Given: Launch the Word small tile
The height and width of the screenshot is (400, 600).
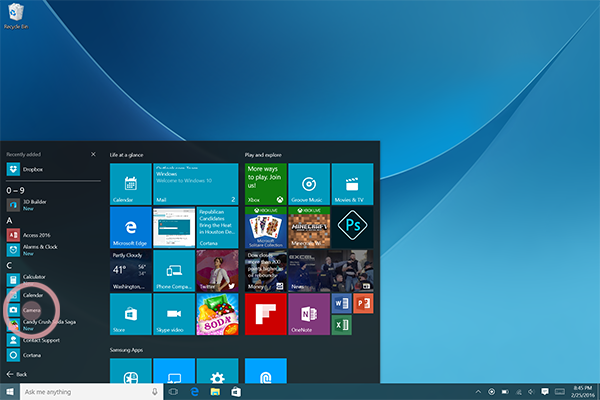Looking at the screenshot, I should point(341,304).
